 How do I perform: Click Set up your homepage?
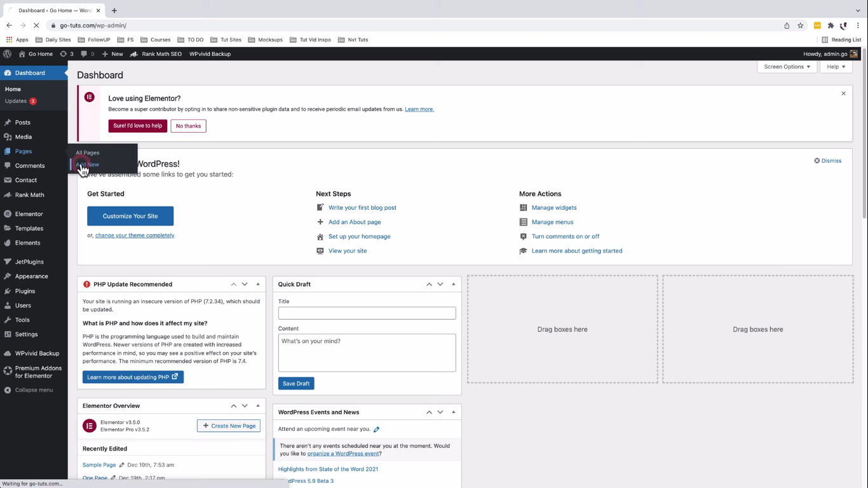coord(360,236)
